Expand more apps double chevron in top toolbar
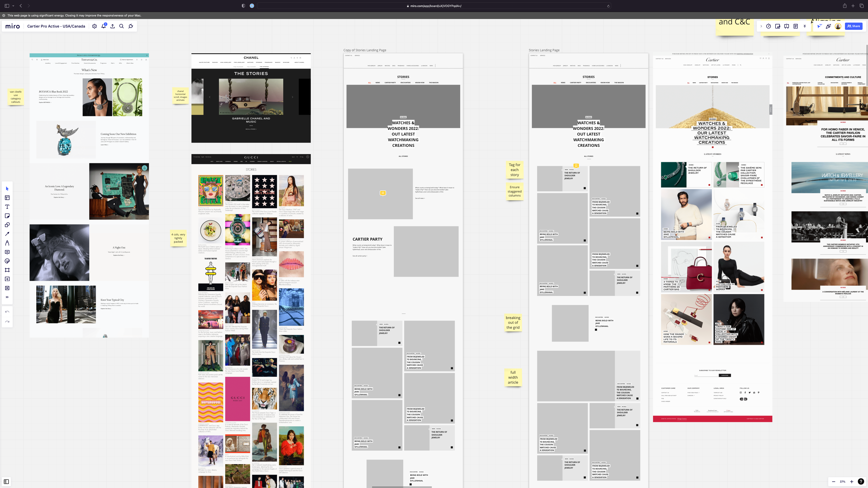Viewport: 868px width, 488px height. 805,26
